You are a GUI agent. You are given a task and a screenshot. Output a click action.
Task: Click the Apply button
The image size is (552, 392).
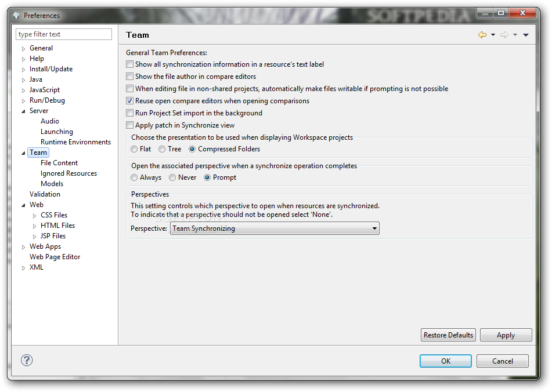pos(506,335)
